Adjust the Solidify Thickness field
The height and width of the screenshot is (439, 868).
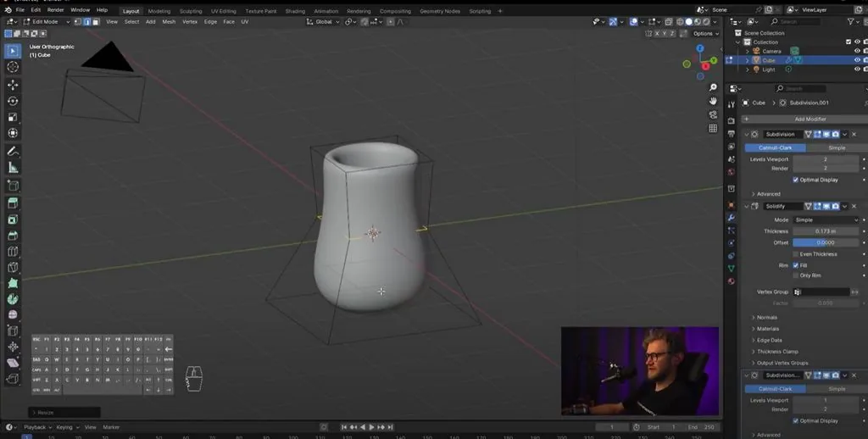point(826,231)
